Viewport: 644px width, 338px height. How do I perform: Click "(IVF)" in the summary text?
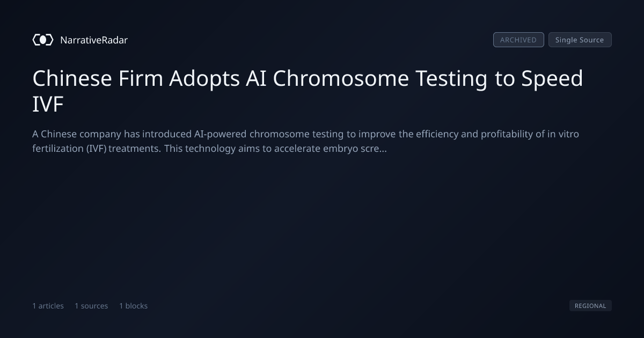point(96,149)
